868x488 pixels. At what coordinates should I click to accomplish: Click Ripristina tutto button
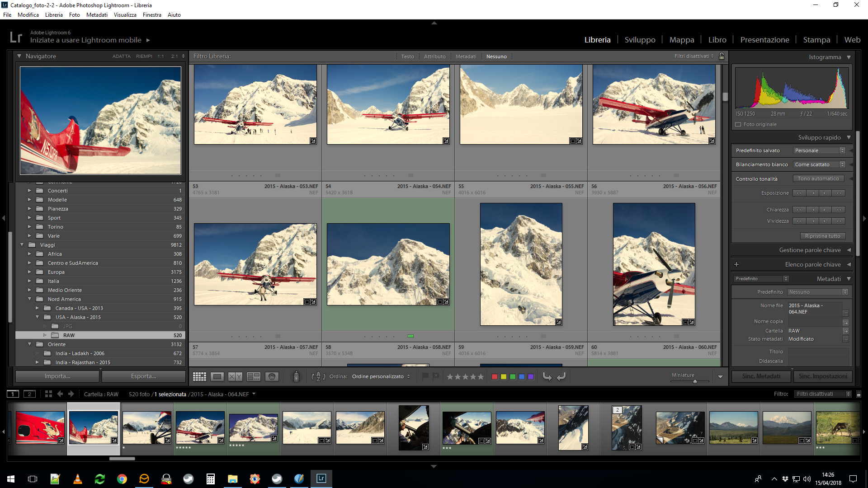coord(822,236)
